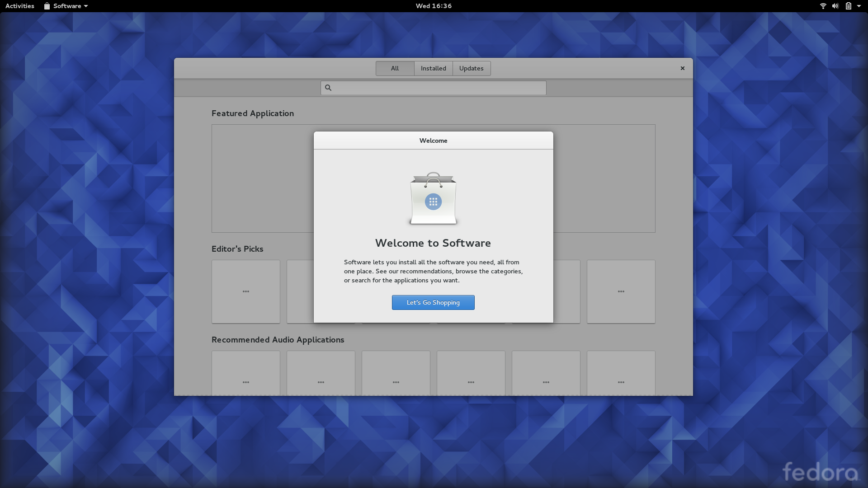Open the Software app menu

(x=66, y=6)
